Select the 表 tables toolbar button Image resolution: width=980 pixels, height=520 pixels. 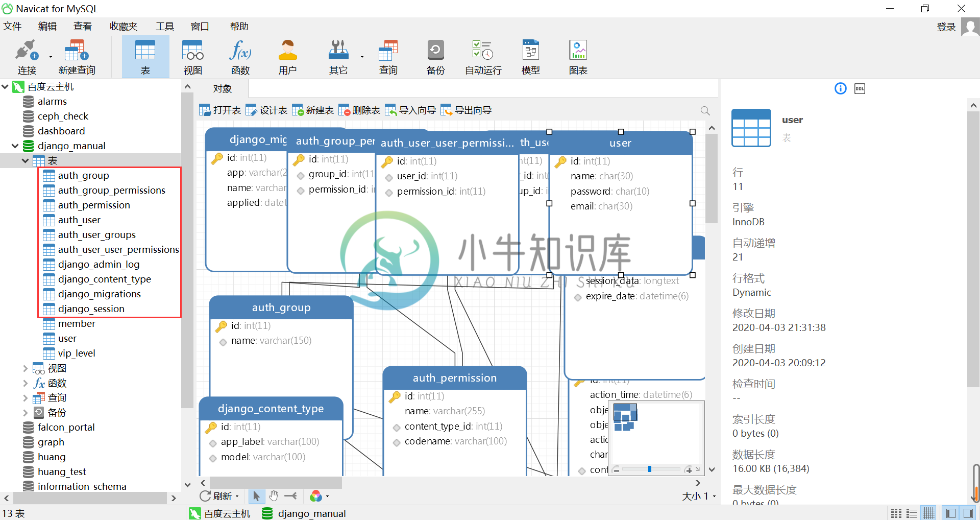pyautogui.click(x=145, y=57)
